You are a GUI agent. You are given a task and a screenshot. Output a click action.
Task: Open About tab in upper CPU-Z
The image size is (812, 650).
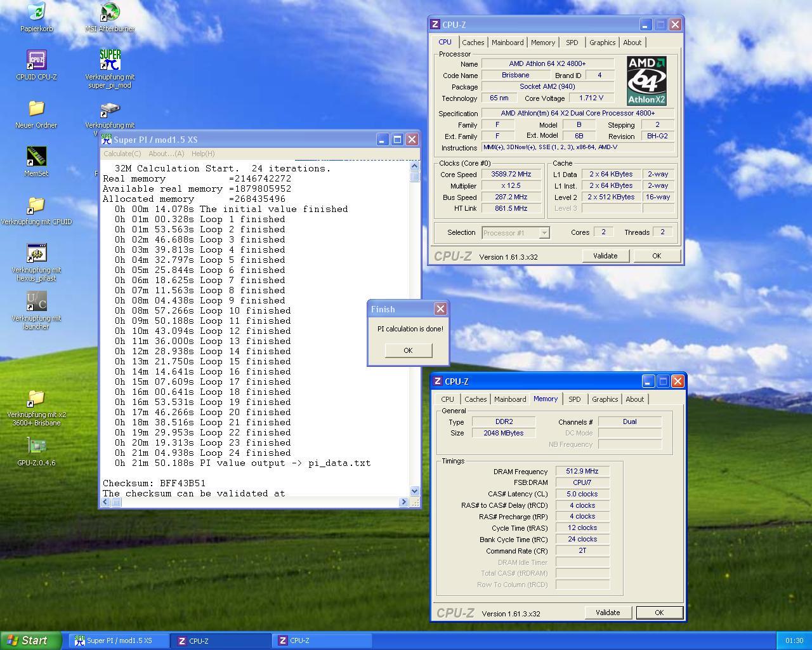(x=632, y=43)
